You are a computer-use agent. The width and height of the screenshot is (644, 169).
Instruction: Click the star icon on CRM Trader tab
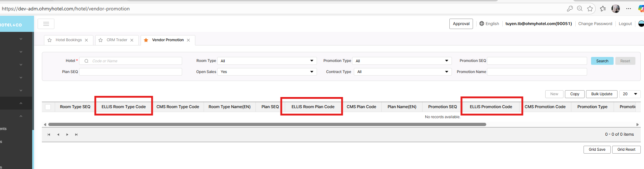pos(101,40)
